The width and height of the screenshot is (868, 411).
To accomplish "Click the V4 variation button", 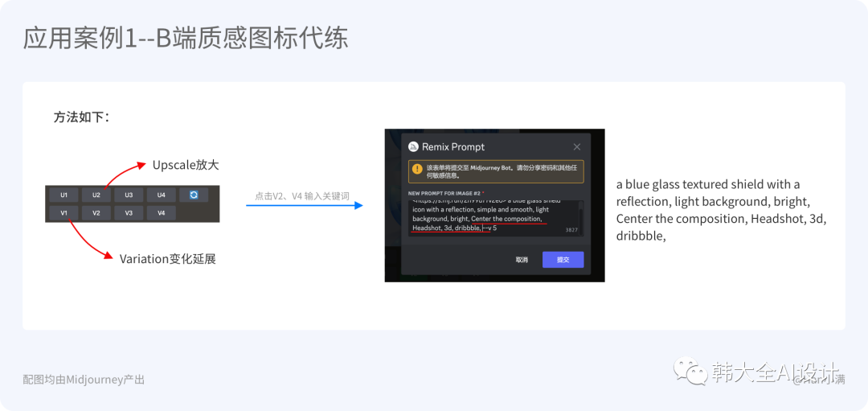I will [x=161, y=212].
